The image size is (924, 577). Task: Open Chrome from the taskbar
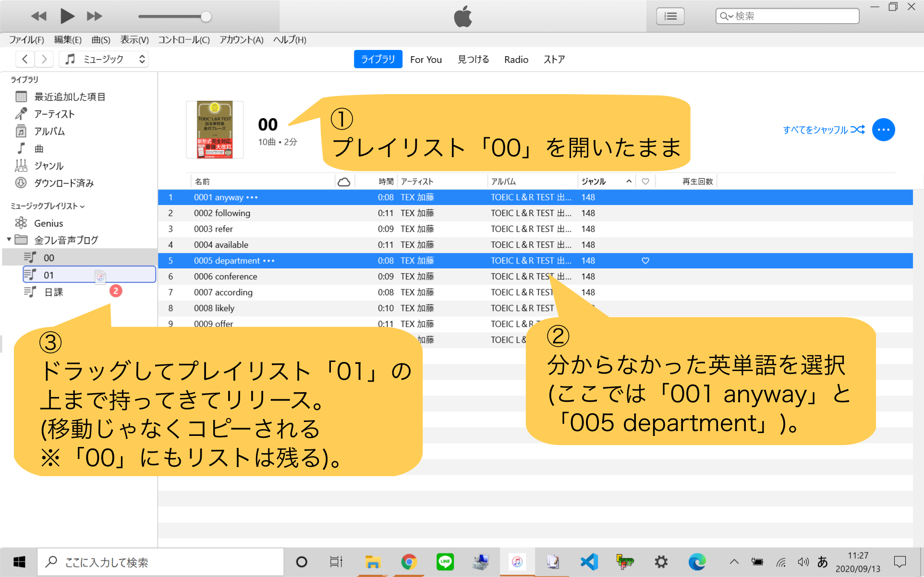(409, 562)
